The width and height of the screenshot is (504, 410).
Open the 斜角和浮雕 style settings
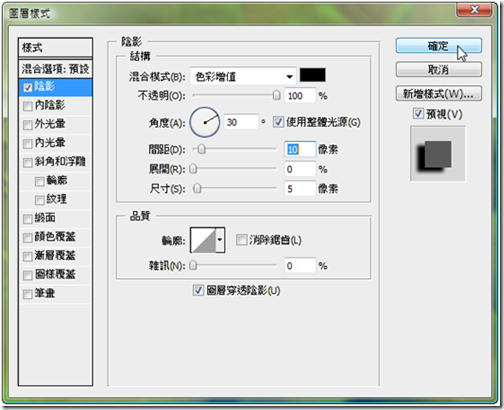tap(60, 162)
